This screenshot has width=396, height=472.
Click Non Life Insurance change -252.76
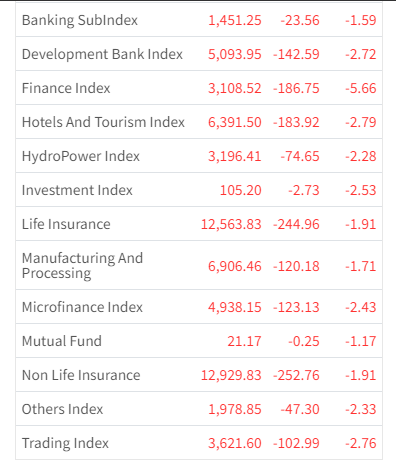pyautogui.click(x=296, y=375)
